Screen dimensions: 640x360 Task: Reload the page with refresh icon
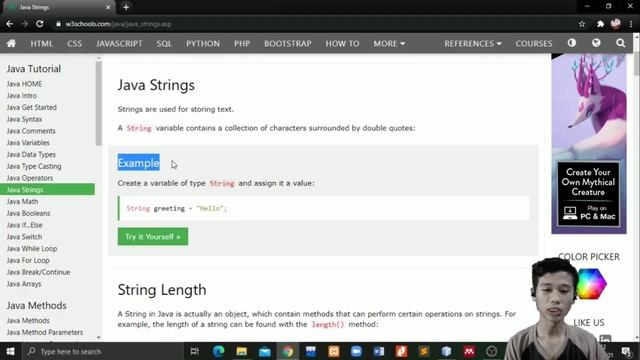[40, 24]
